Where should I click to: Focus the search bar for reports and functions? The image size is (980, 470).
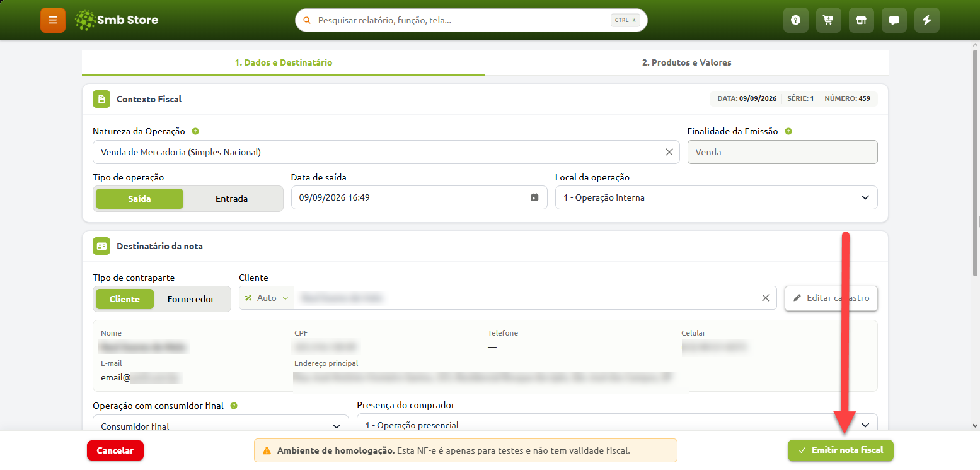point(471,20)
